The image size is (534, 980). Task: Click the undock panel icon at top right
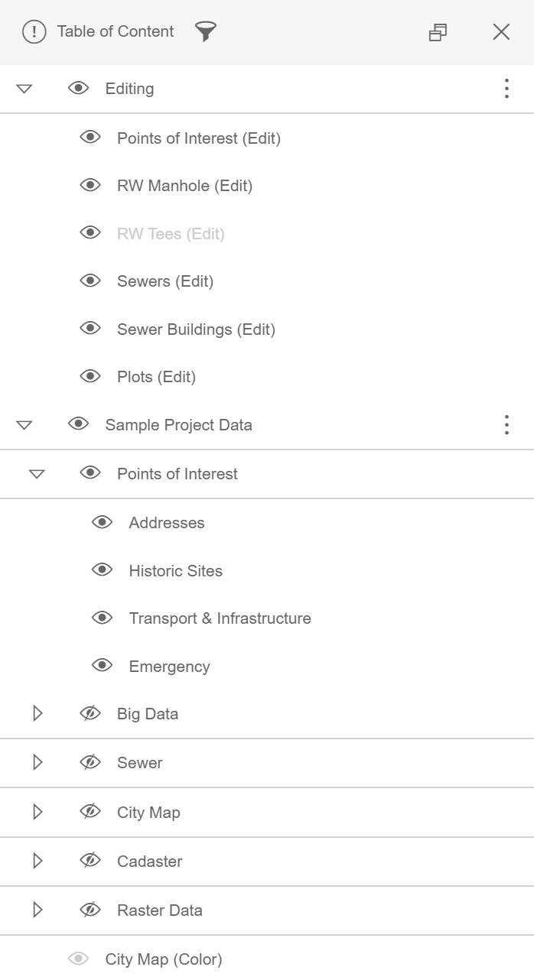(438, 32)
